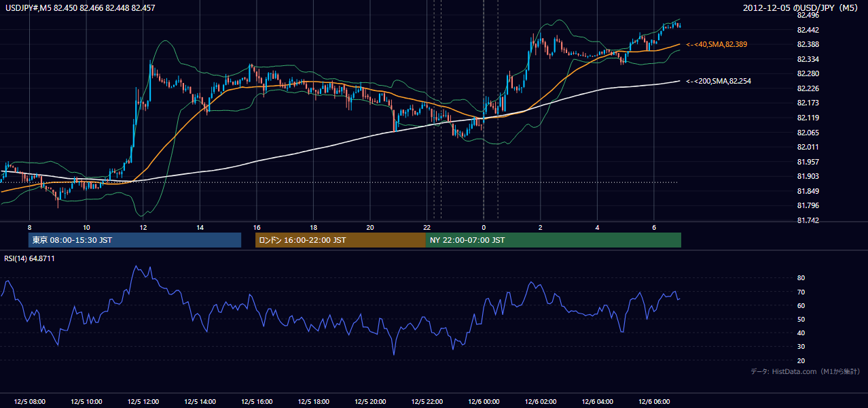The height and width of the screenshot is (408, 868).
Task: Click RSI scale level 80
Action: pyautogui.click(x=801, y=278)
